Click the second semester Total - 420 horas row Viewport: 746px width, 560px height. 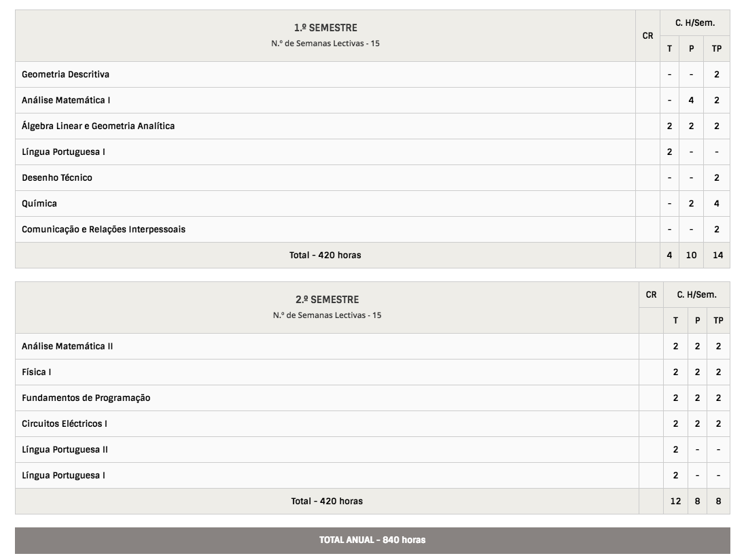tap(327, 501)
